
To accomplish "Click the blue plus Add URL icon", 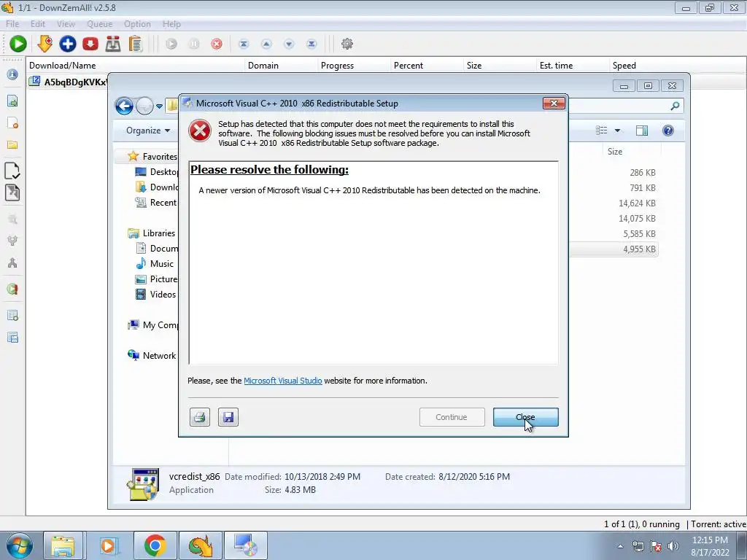I will (x=68, y=44).
